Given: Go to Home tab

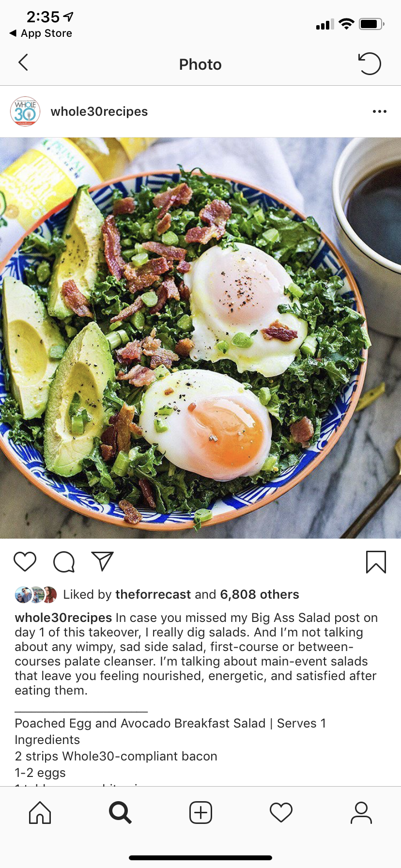Looking at the screenshot, I should pos(40,812).
